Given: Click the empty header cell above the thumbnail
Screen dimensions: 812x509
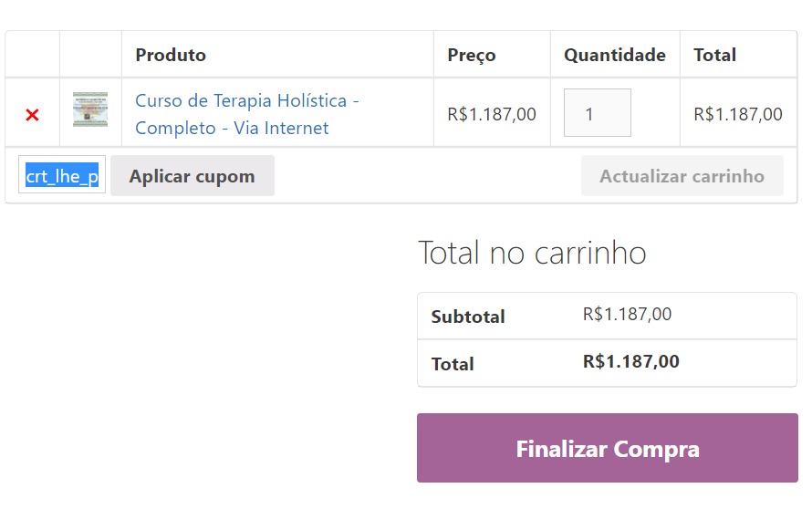Looking at the screenshot, I should point(90,55).
